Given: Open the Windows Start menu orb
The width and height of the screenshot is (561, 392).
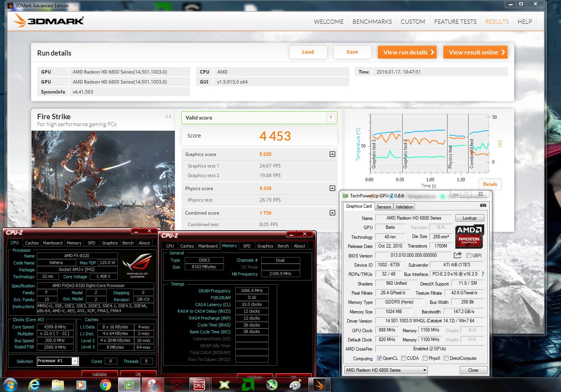Looking at the screenshot, I should [x=10, y=385].
